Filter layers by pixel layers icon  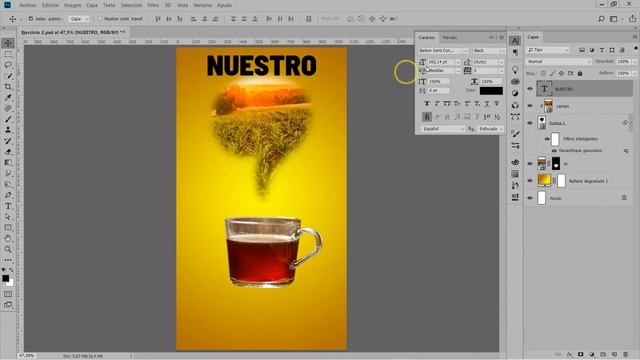pos(582,50)
